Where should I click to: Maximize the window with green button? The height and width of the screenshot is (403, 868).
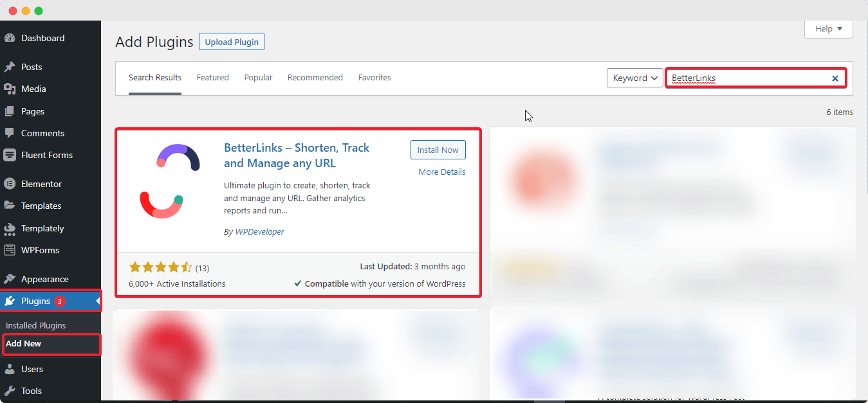(x=39, y=11)
